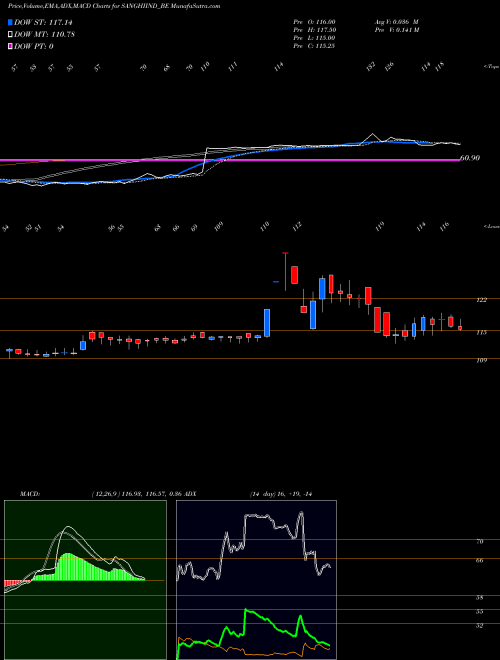Screen dimensions: 500x660
Task: Select the 'DOW MT: 110.78' legend text
Action: [44, 34]
